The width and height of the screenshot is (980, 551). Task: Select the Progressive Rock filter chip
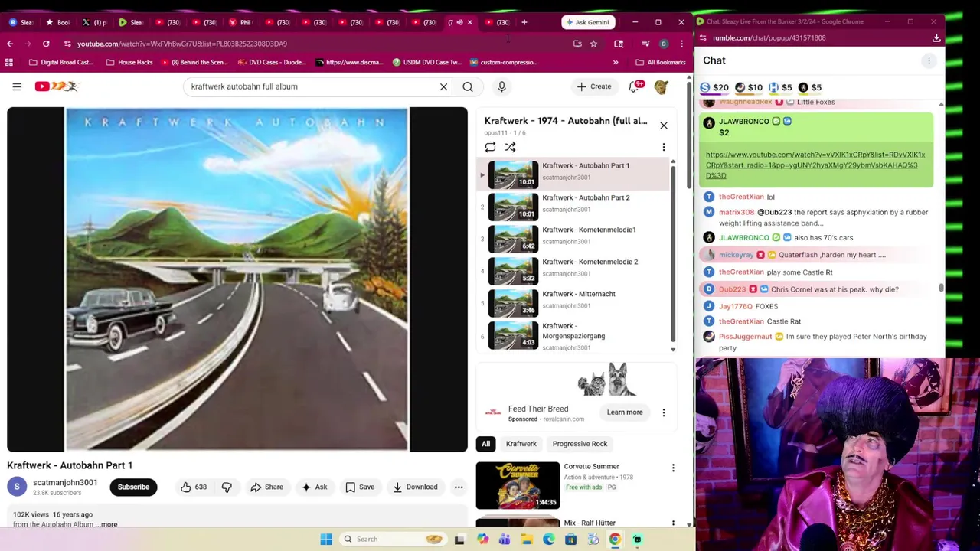pos(580,444)
